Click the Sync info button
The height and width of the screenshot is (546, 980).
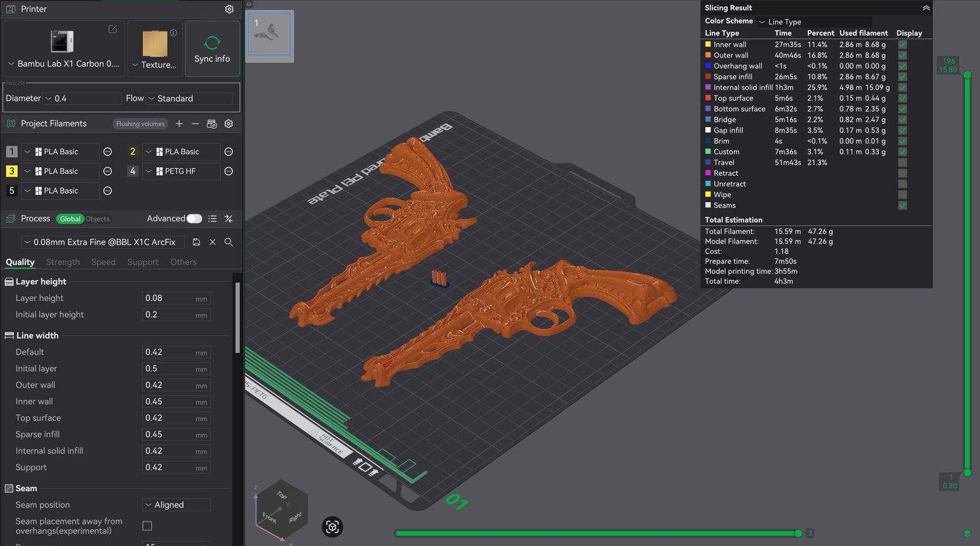[212, 49]
